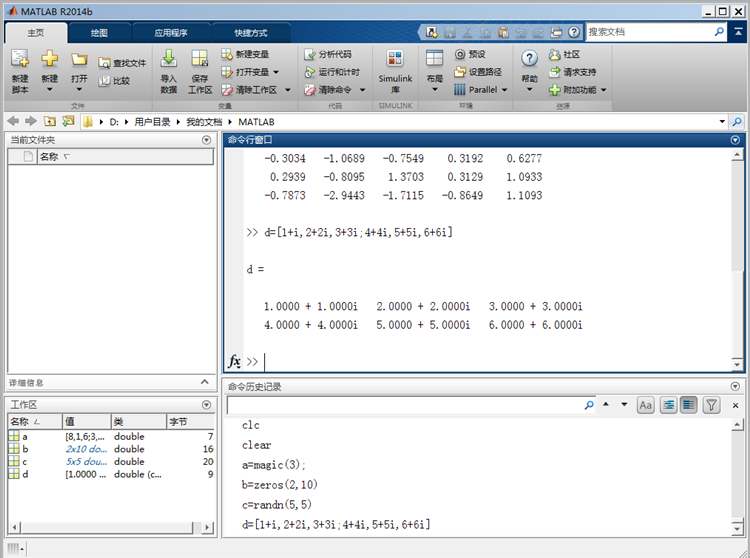Switch to the Apps (应用程序) tab
This screenshot has height=558, width=750.
tap(170, 32)
